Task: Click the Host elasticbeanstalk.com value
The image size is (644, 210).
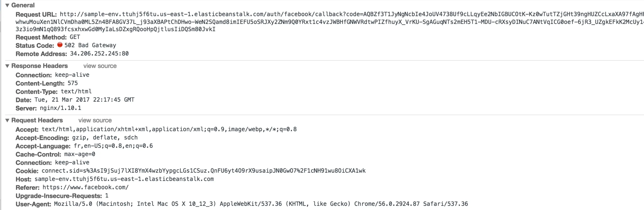Action: (124, 179)
